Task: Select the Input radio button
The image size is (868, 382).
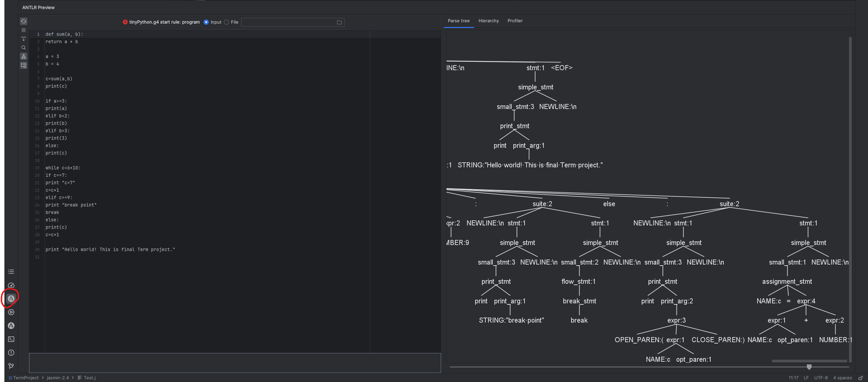Action: (206, 22)
